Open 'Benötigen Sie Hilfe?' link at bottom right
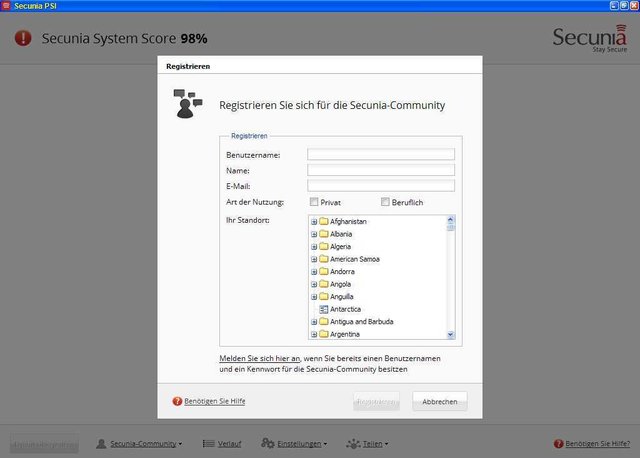 coord(598,443)
